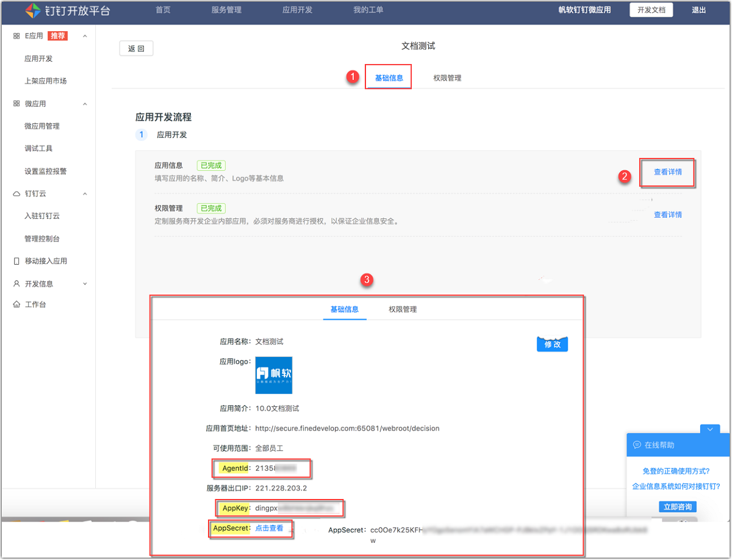Click the E应用 grid icon in sidebar
Image resolution: width=732 pixels, height=560 pixels.
16,36
